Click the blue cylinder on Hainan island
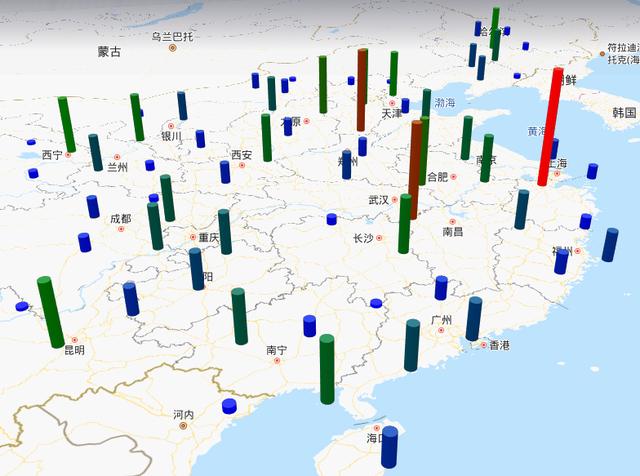This screenshot has width=640, height=476. [389, 447]
